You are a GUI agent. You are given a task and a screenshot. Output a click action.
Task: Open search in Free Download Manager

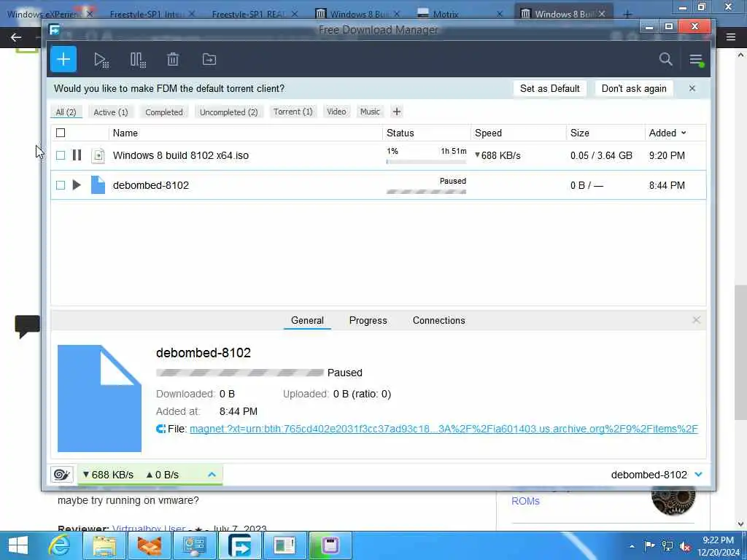point(665,59)
